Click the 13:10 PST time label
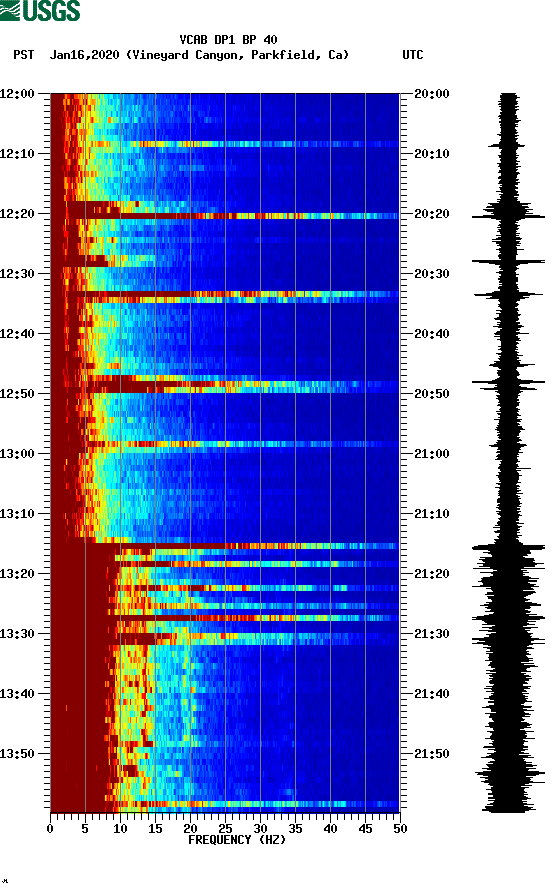552x892 pixels. [x=18, y=514]
